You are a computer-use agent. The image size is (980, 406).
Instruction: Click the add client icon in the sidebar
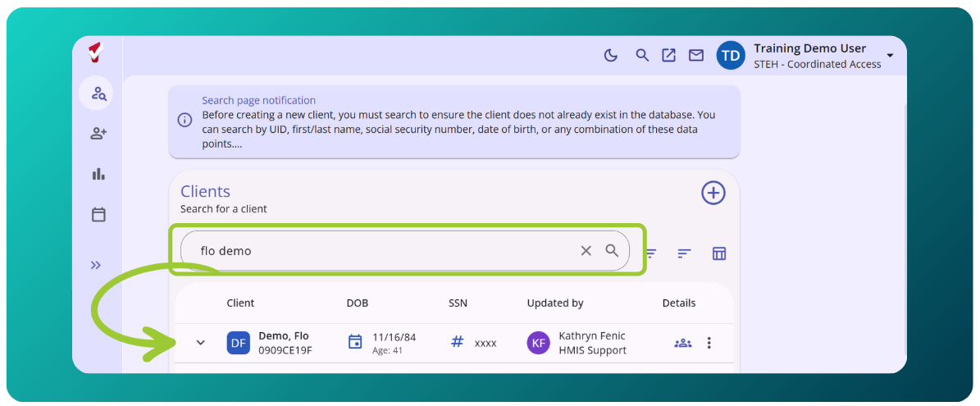[x=98, y=133]
